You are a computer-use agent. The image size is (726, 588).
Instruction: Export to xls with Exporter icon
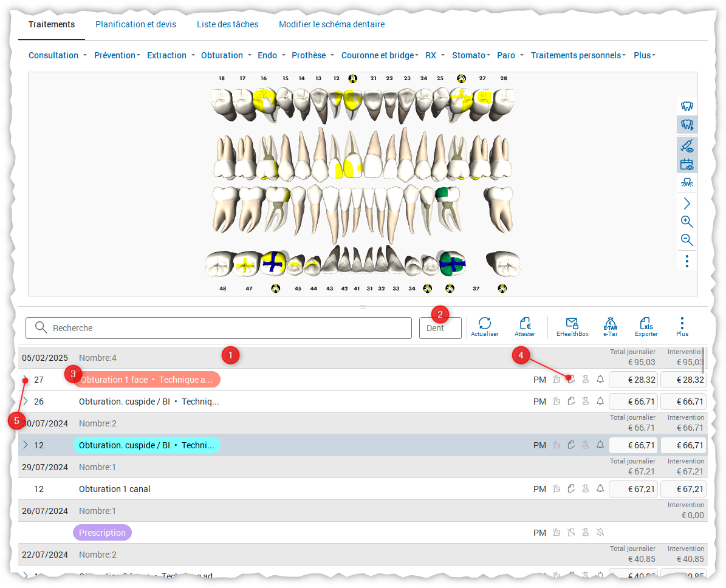pos(646,324)
